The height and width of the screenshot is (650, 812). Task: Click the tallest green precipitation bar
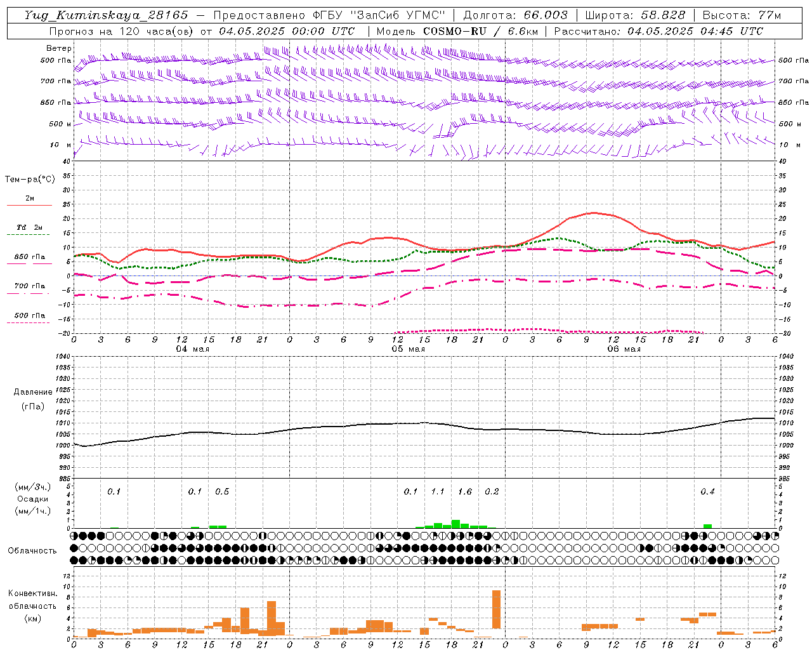coord(455,524)
